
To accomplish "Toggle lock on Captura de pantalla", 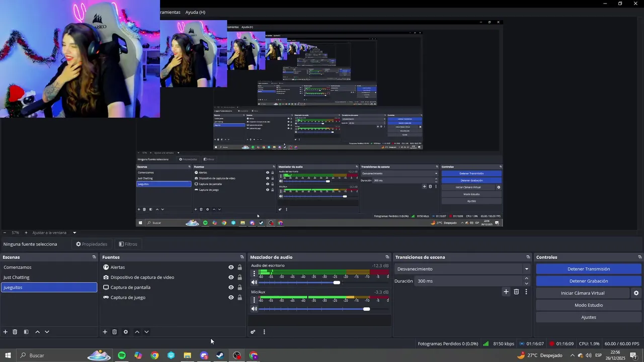I will click(x=239, y=288).
